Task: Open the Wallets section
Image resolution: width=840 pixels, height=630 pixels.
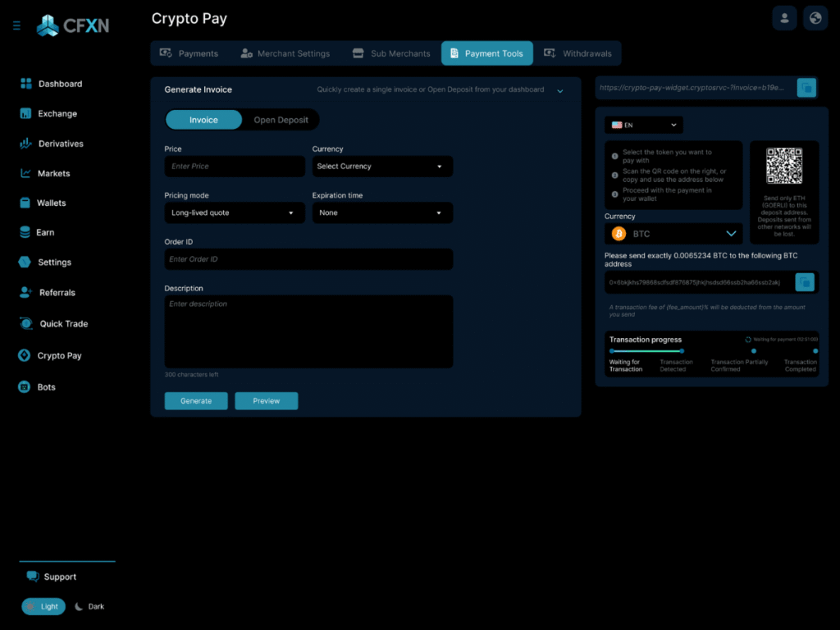Action: coord(54,203)
